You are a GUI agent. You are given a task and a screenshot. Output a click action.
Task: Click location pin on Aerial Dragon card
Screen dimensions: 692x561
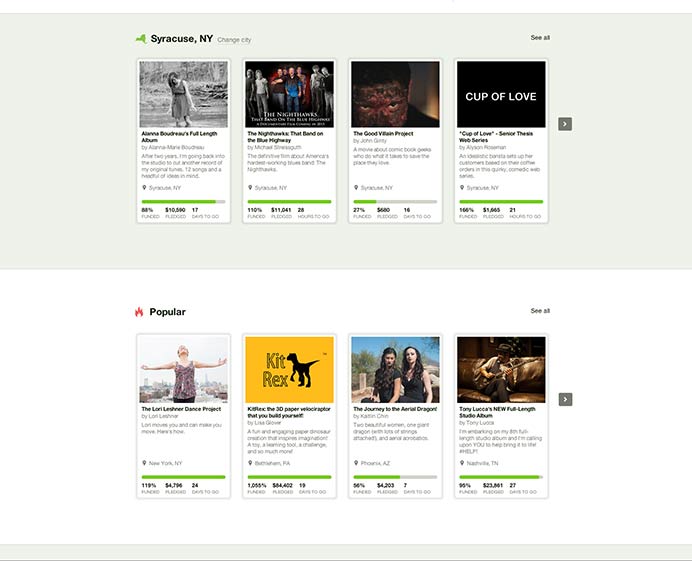[356, 463]
